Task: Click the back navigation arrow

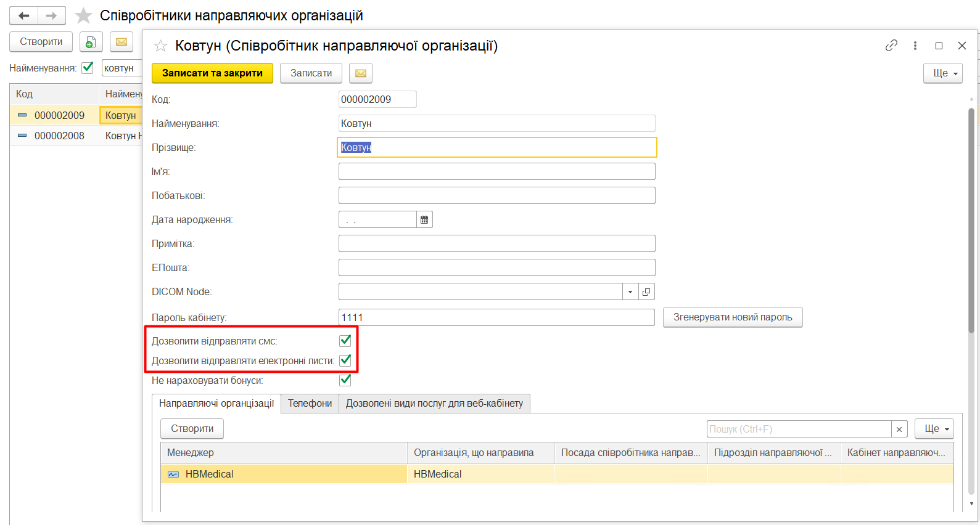Action: [24, 15]
